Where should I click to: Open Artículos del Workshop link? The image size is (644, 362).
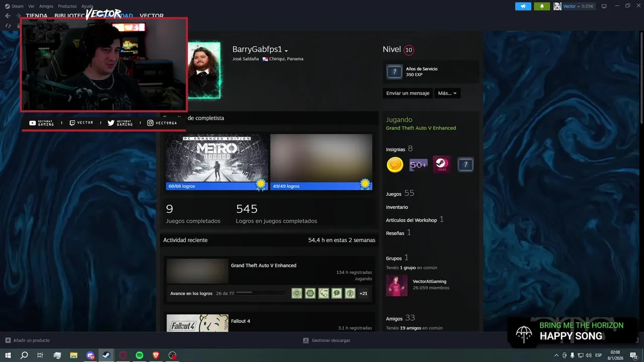click(415, 220)
